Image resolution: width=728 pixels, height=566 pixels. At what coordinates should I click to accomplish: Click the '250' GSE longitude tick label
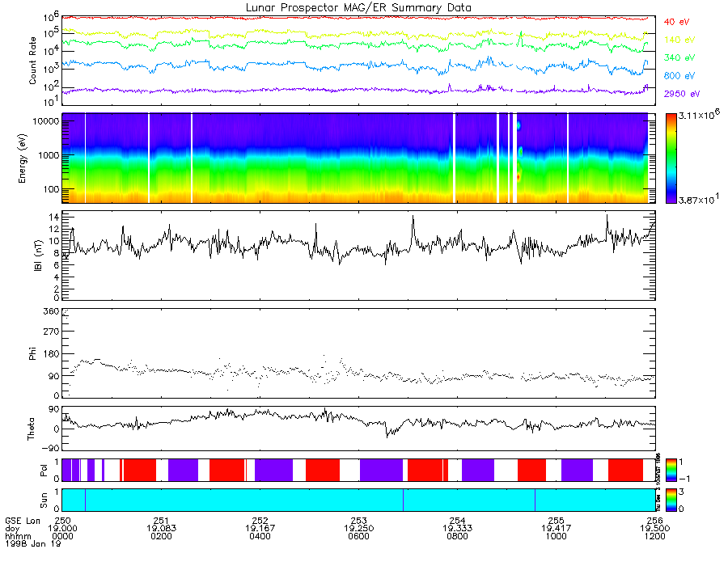(62, 521)
